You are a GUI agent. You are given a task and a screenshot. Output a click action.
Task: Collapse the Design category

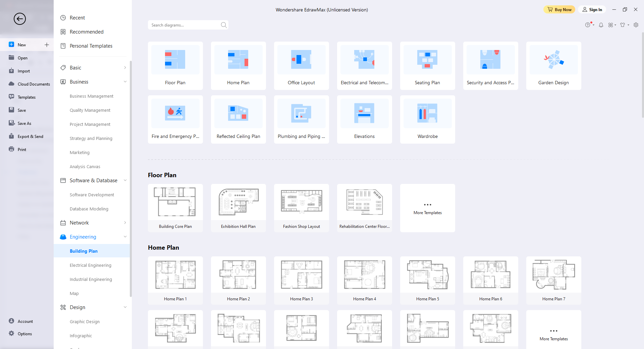click(125, 307)
